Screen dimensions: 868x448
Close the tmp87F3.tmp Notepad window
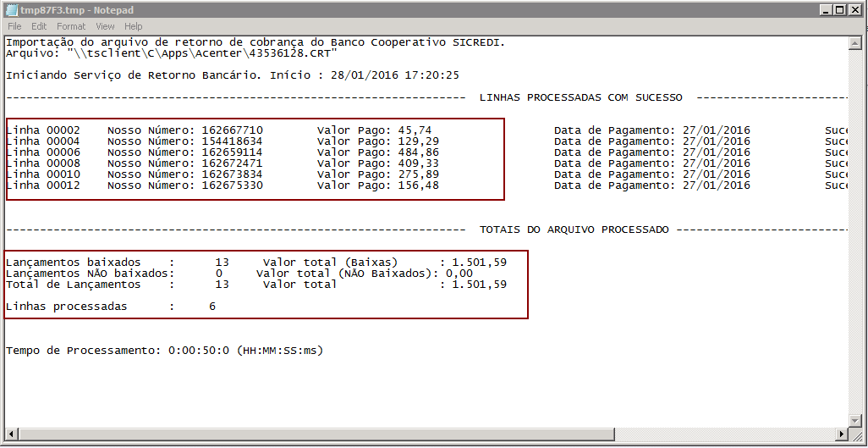854,10
